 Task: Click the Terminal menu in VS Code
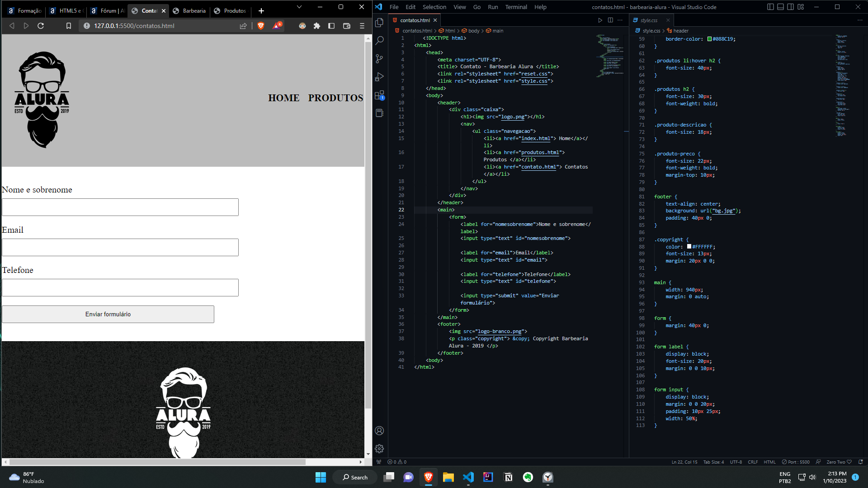516,7
